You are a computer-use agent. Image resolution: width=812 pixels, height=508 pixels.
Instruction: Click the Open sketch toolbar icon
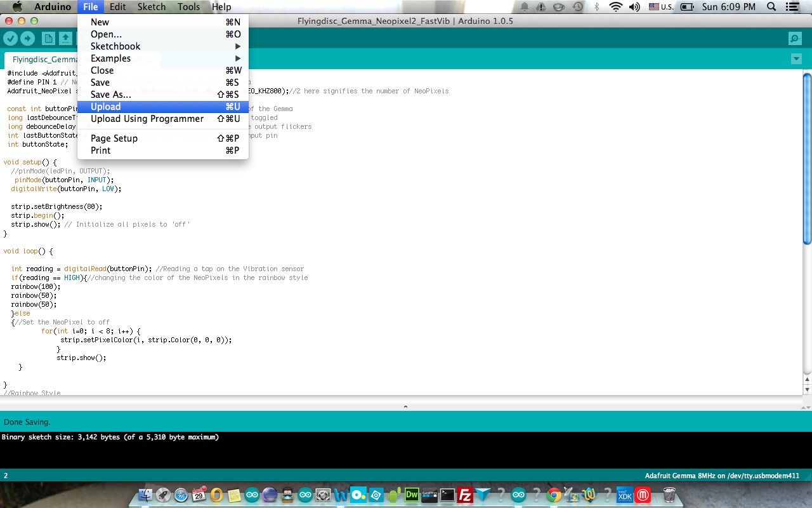[x=65, y=39]
